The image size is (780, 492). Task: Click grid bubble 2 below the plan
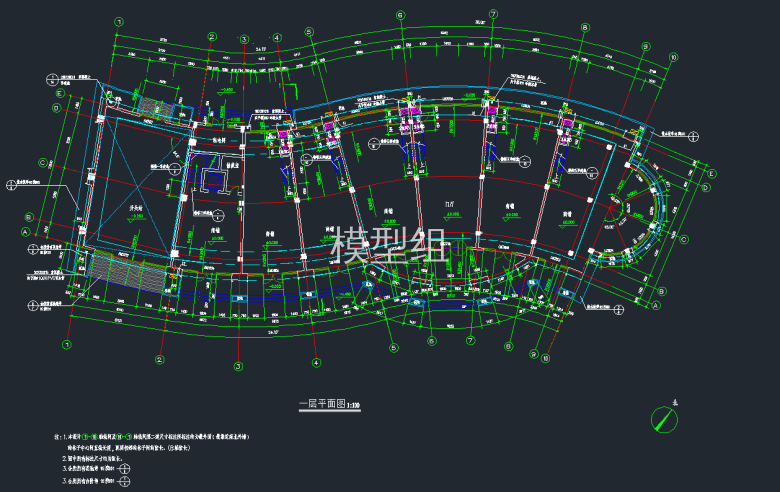coord(160,360)
